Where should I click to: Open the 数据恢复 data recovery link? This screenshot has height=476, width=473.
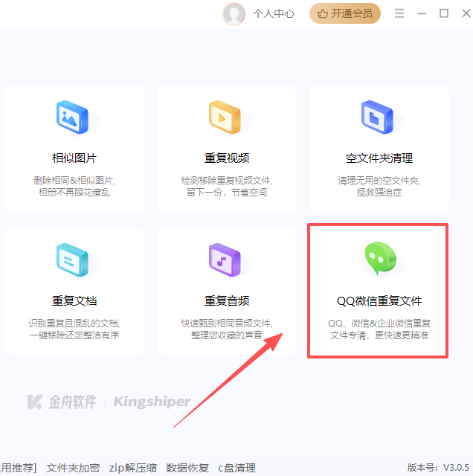click(x=187, y=468)
